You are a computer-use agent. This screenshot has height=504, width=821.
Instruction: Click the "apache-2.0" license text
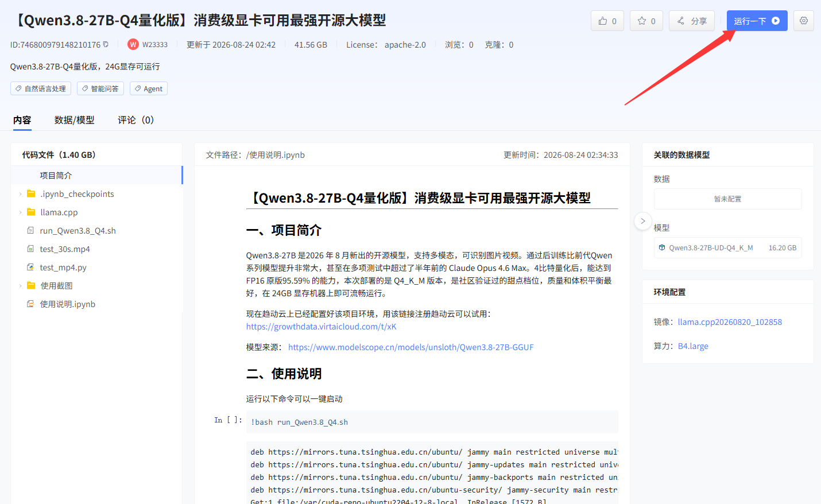pyautogui.click(x=405, y=45)
